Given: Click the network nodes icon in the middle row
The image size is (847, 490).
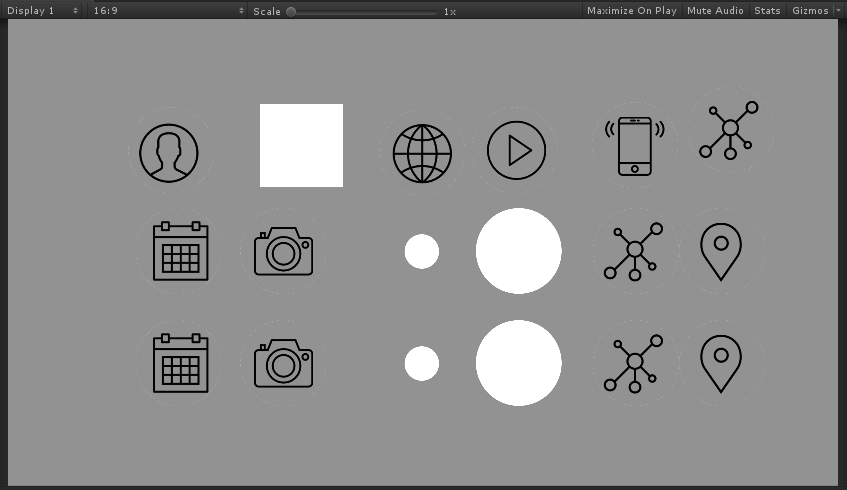Looking at the screenshot, I should coord(634,251).
